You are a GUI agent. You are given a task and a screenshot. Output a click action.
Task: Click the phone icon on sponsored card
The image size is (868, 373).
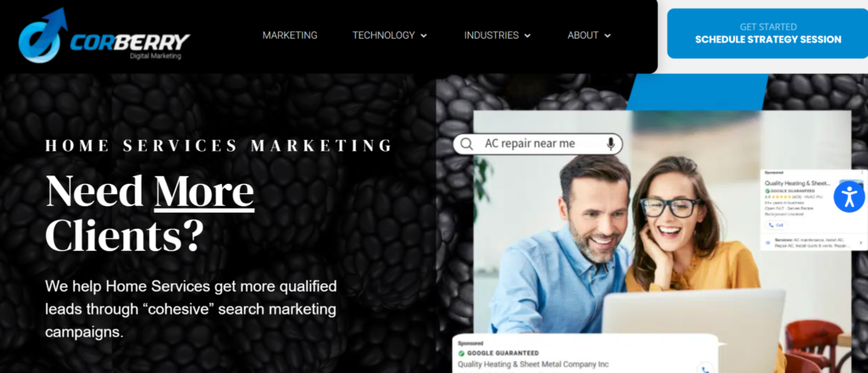pos(704,367)
